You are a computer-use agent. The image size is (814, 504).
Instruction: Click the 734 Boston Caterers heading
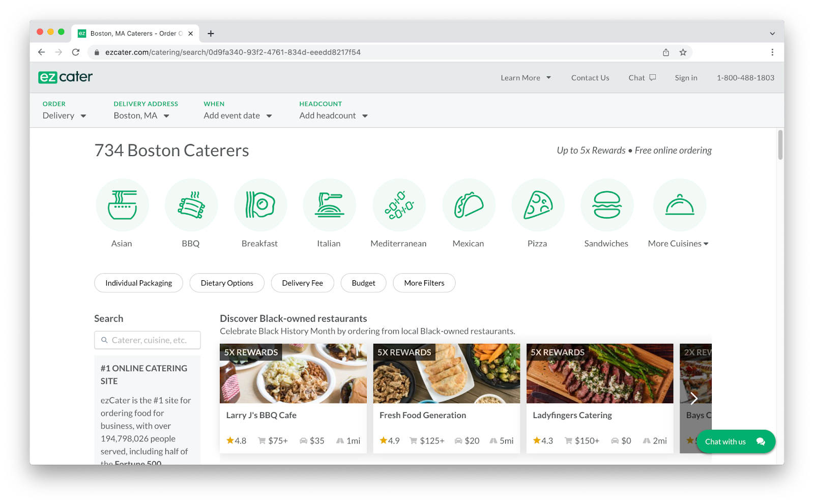pyautogui.click(x=172, y=151)
